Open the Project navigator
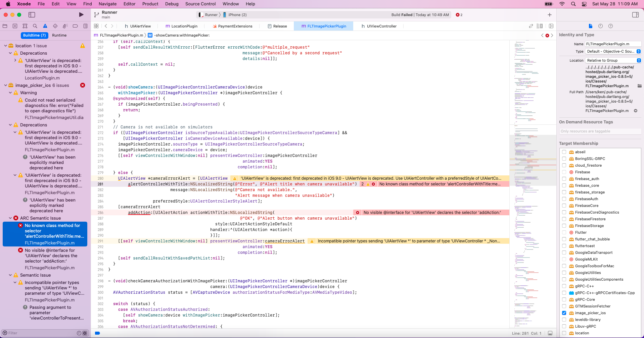 [x=5, y=26]
